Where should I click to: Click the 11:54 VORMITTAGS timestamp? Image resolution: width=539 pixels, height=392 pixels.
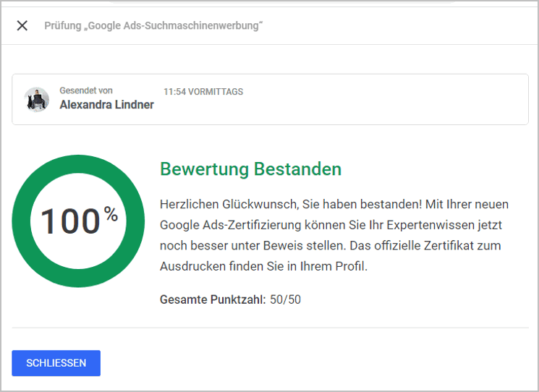click(x=203, y=92)
